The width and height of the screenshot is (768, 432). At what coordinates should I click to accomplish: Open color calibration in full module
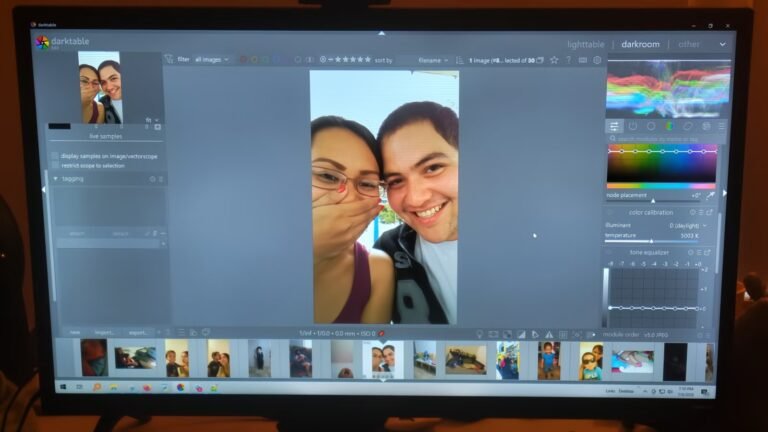point(709,213)
